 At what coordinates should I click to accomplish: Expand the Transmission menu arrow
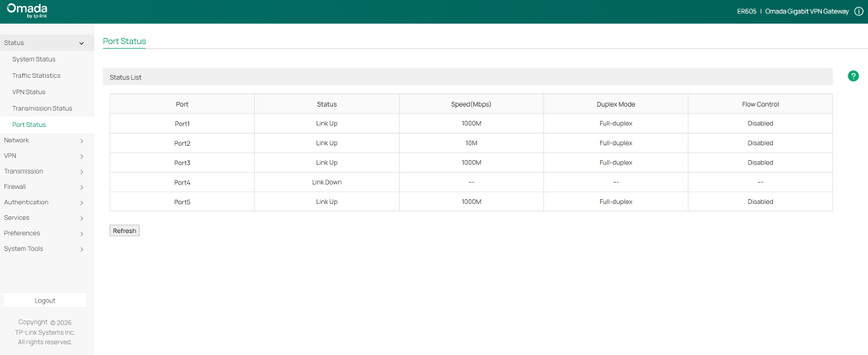pos(82,172)
